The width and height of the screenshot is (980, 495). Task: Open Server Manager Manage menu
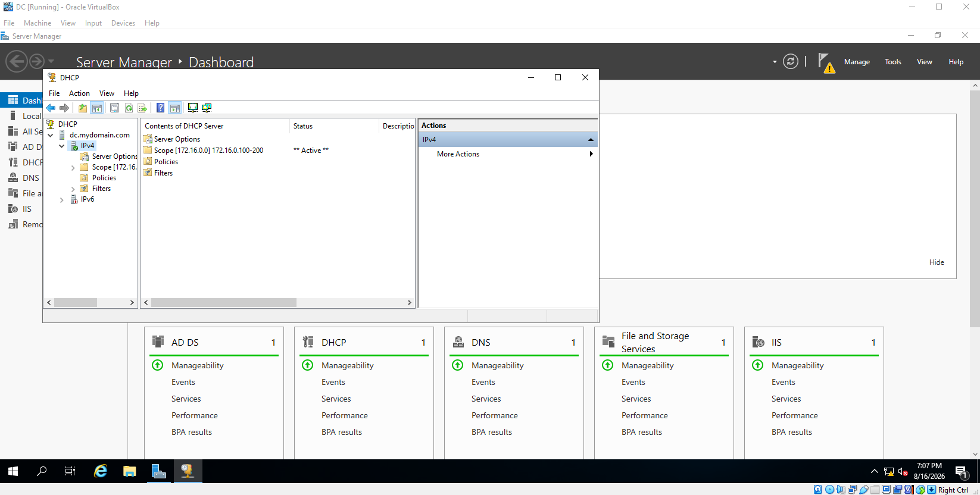tap(857, 62)
